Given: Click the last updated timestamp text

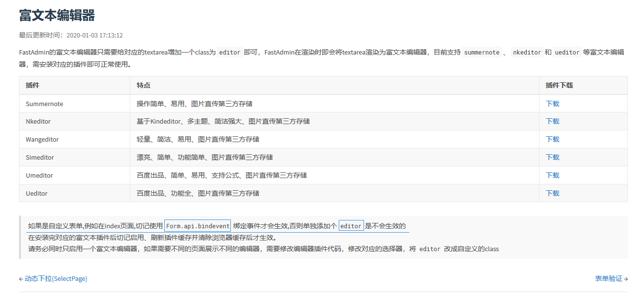Looking at the screenshot, I should click(x=94, y=36).
